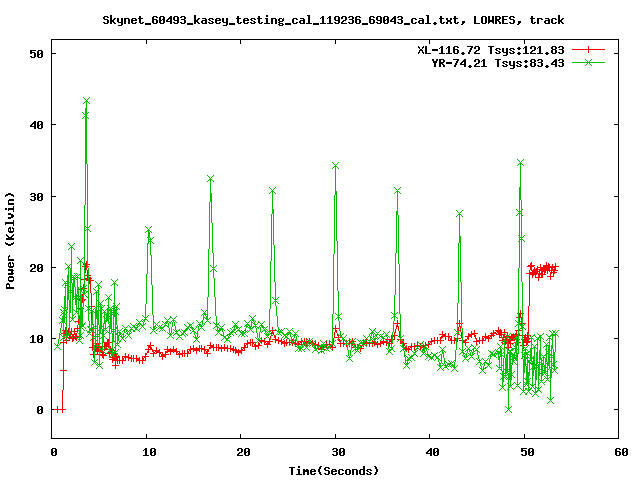Select the YR-74.21 Tsys:83.43 legend label
640x480 pixels.
point(498,63)
